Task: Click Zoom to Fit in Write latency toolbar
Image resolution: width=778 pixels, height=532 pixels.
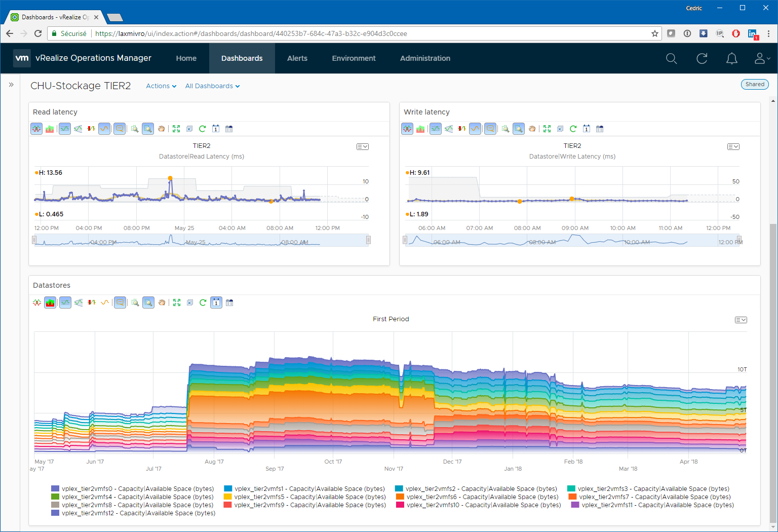Action: 547,129
